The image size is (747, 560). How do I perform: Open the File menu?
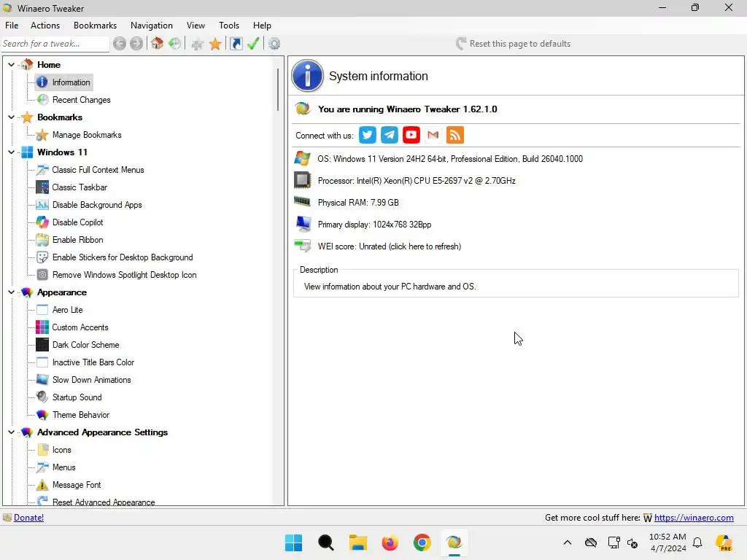(12, 26)
